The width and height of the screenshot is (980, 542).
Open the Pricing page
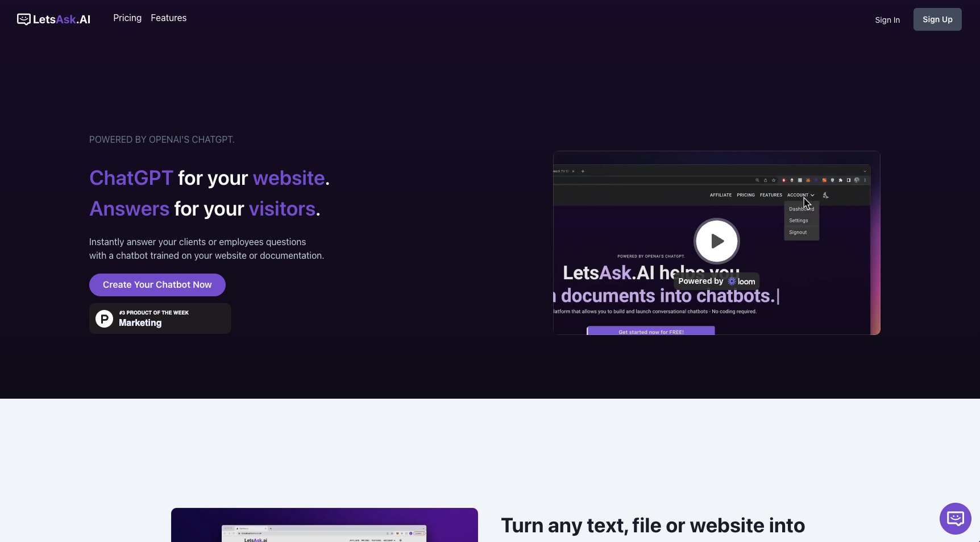click(x=127, y=18)
